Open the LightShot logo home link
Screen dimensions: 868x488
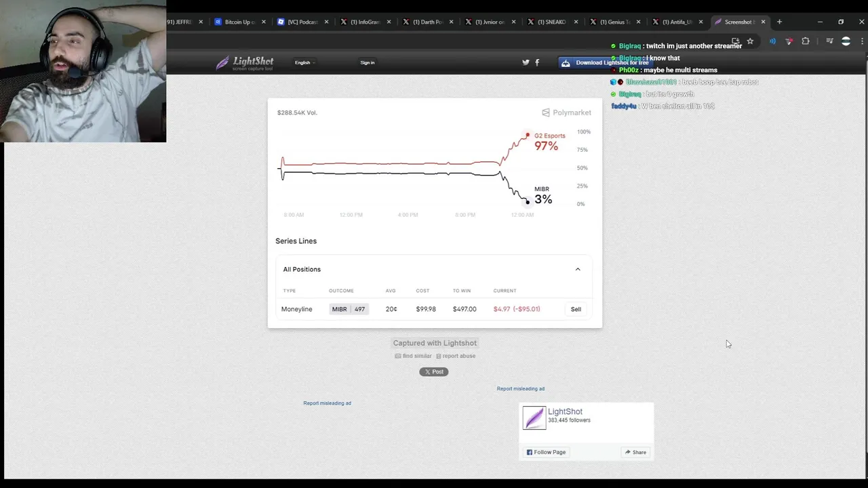[244, 63]
